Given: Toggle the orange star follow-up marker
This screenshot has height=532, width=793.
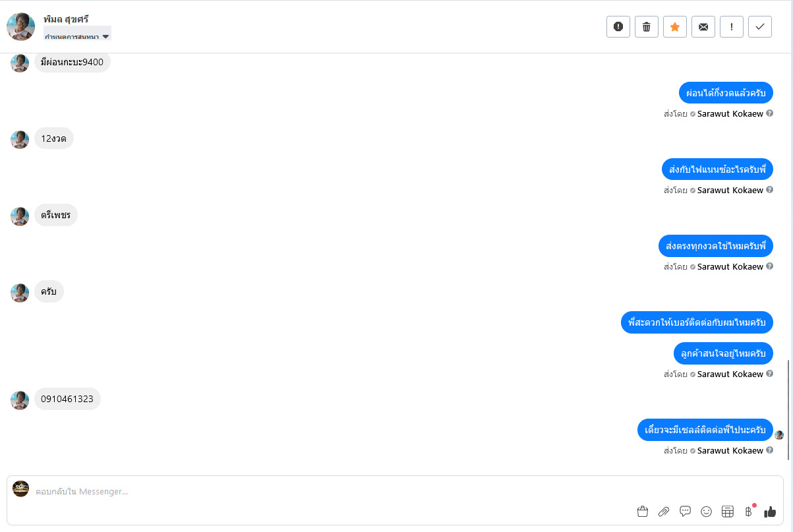Looking at the screenshot, I should (x=675, y=26).
